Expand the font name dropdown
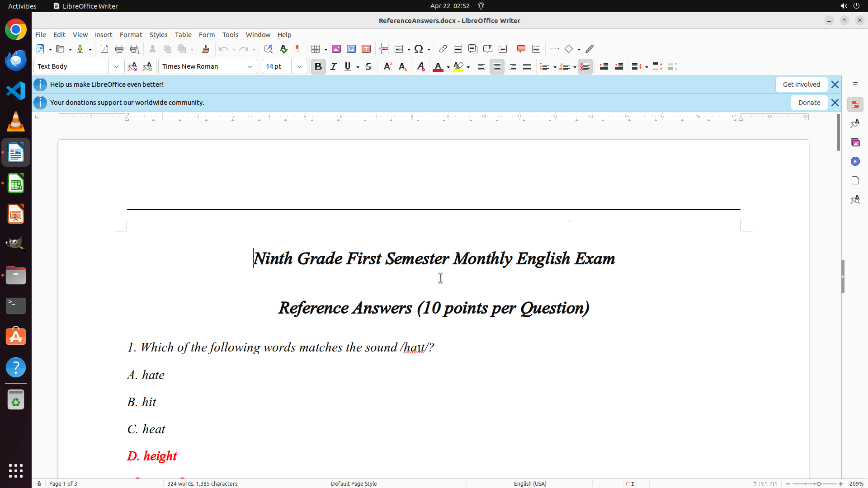Image resolution: width=868 pixels, height=488 pixels. click(250, 66)
